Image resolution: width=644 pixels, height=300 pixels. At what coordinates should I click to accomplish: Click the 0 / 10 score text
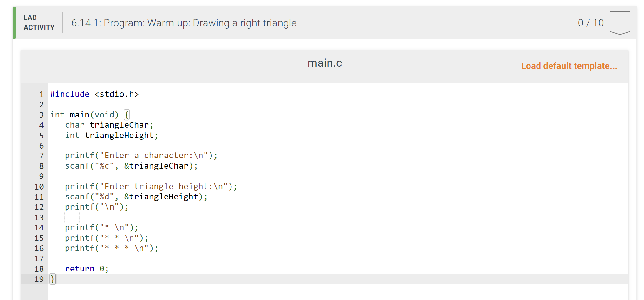(x=591, y=23)
